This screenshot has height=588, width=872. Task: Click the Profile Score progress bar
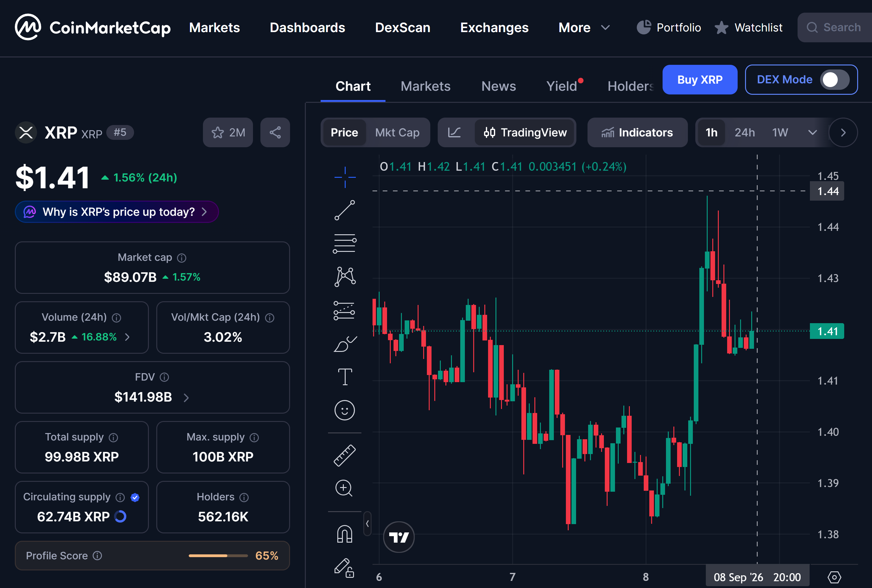point(218,555)
